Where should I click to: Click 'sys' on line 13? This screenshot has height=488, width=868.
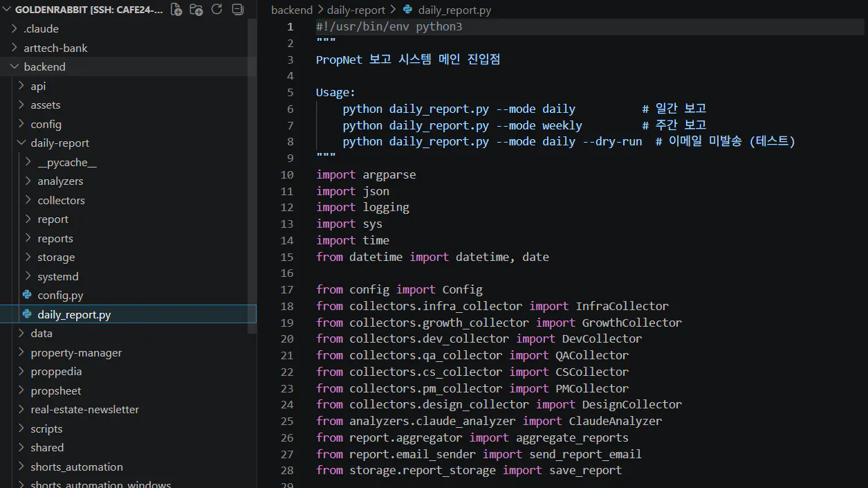pyautogui.click(x=373, y=224)
